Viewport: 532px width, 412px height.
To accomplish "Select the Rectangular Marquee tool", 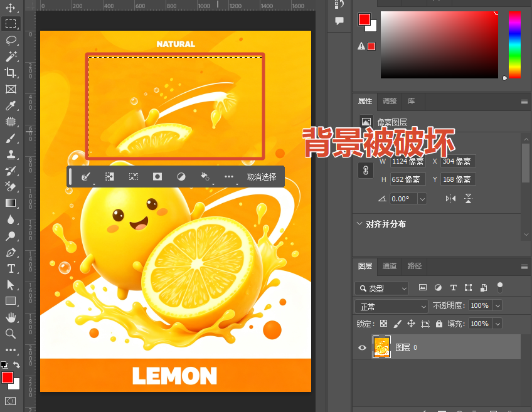I will (x=11, y=24).
